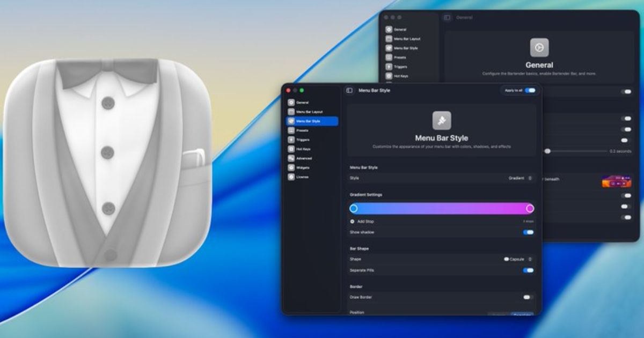Disable the Apply to all switch
This screenshot has height=338, width=644.
click(530, 91)
